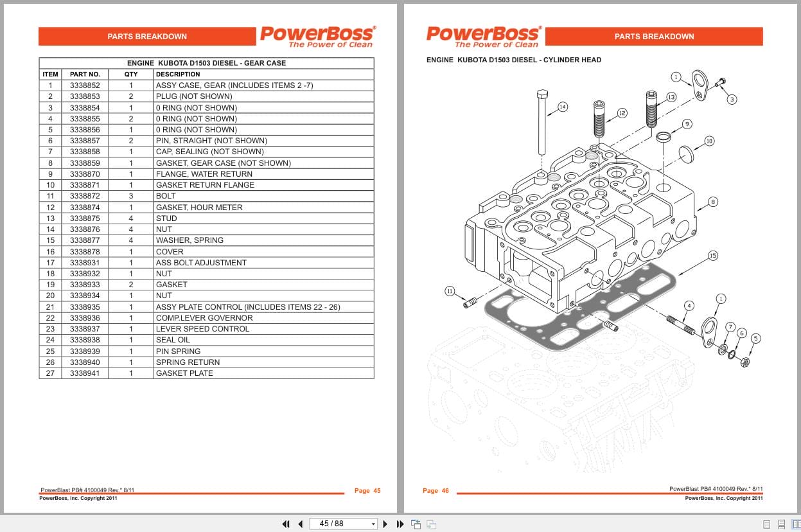The width and height of the screenshot is (801, 532).
Task: Click 'ASS BOLT ADJUSTMENT' description
Action: pos(201,263)
